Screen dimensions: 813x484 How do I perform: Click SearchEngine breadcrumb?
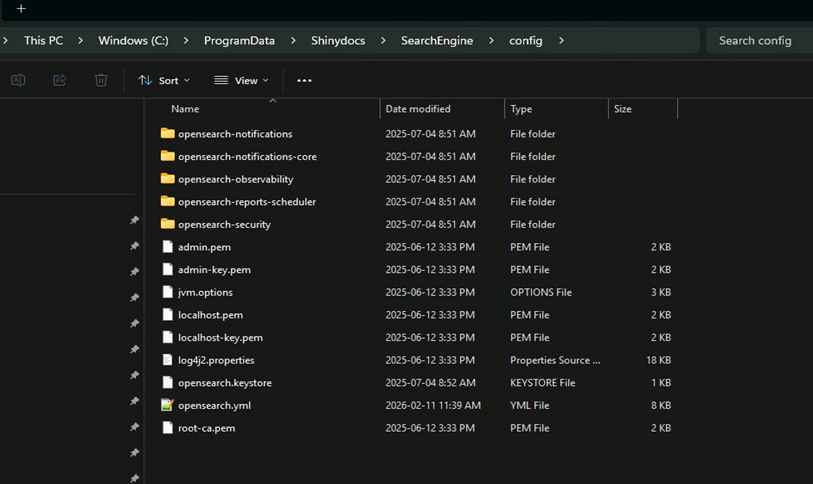pos(437,40)
